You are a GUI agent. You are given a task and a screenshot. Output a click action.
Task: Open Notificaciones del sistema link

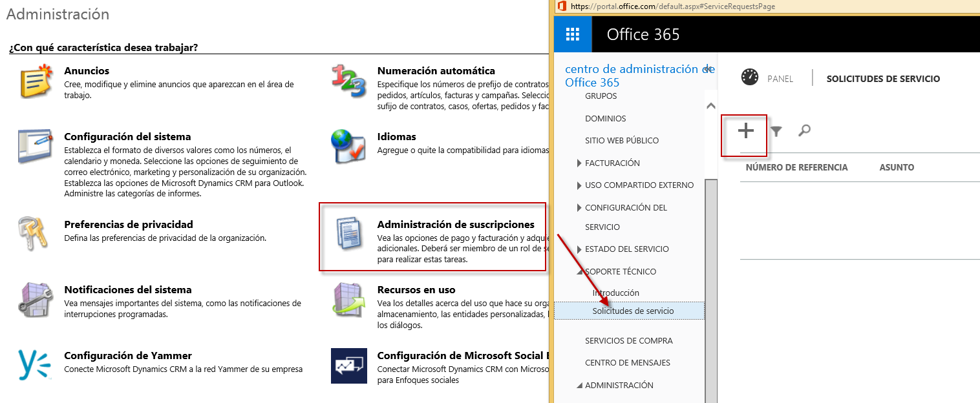coord(128,290)
